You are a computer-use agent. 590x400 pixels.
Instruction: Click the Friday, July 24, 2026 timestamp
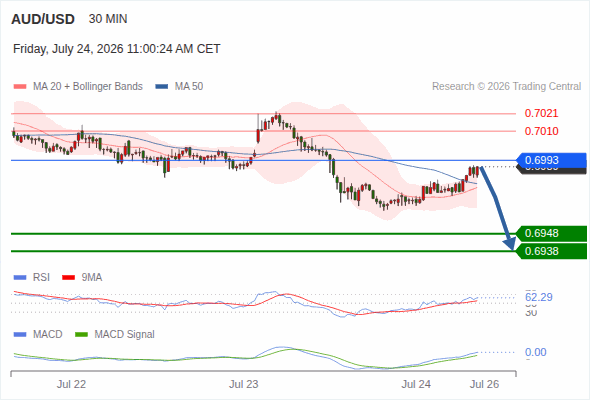[116, 49]
